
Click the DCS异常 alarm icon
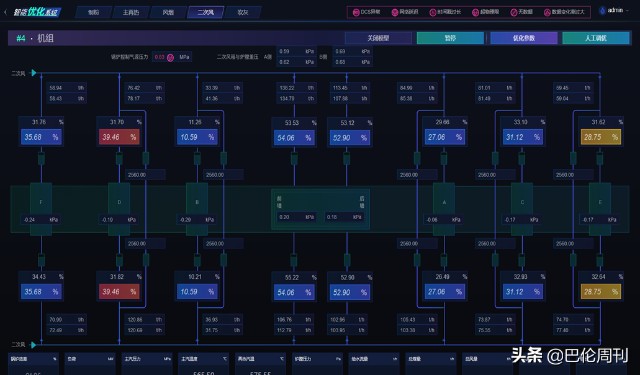pyautogui.click(x=356, y=12)
